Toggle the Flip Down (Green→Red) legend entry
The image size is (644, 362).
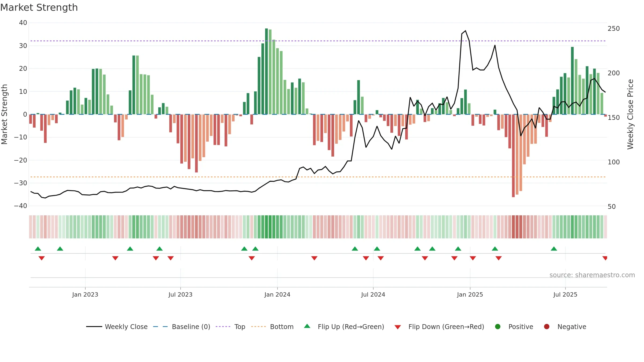[x=439, y=327]
